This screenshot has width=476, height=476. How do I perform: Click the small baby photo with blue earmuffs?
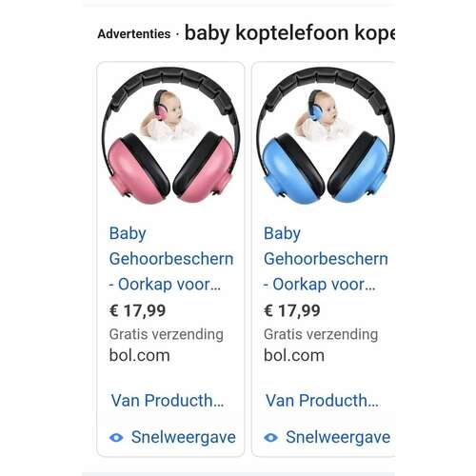pyautogui.click(x=321, y=115)
